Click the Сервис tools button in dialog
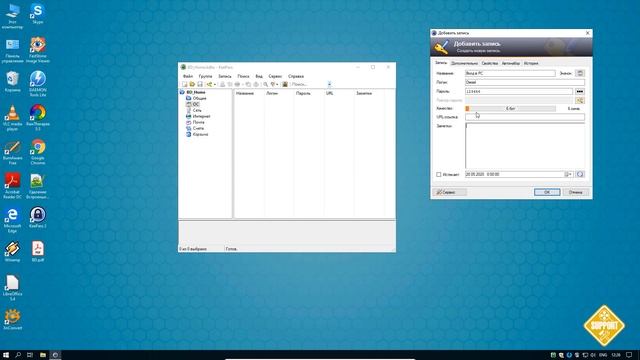This screenshot has width=640, height=360. coord(449,192)
